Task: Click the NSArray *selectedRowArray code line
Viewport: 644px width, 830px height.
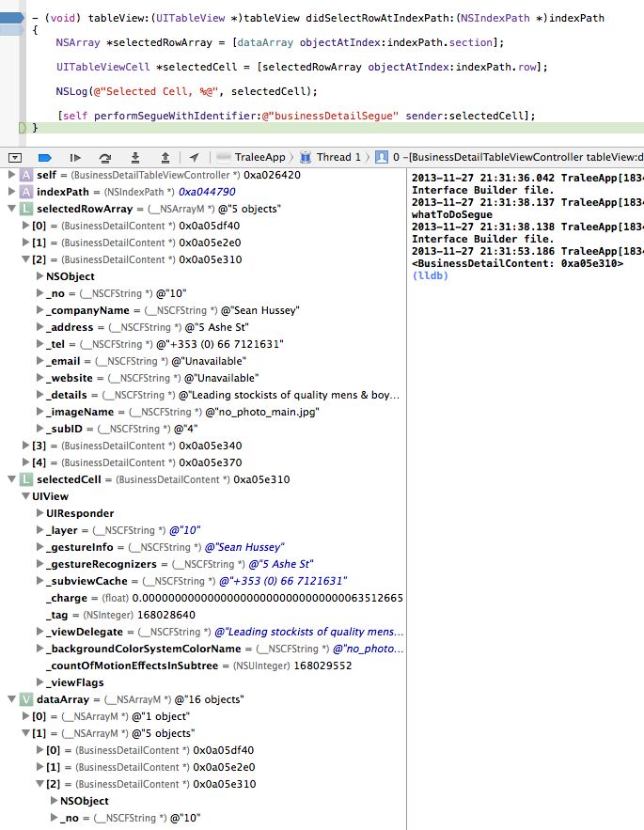Action: click(x=279, y=43)
